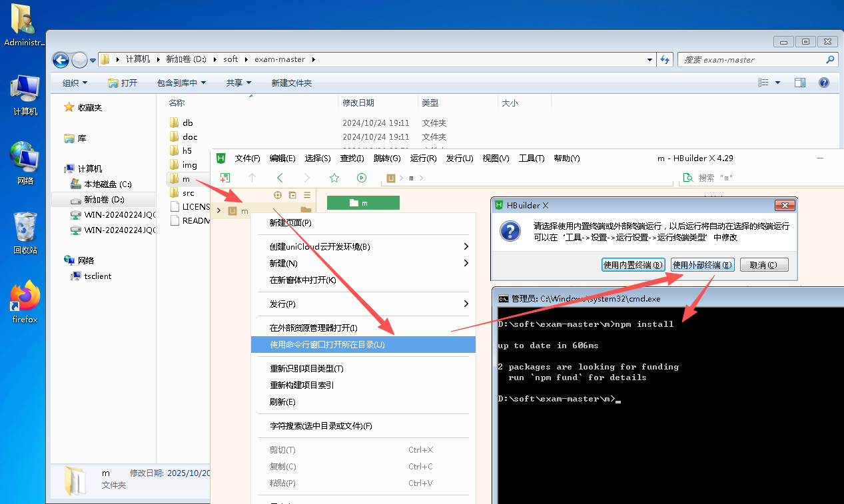This screenshot has width=844, height=504.
Task: Click the green run play icon
Action: tap(362, 178)
